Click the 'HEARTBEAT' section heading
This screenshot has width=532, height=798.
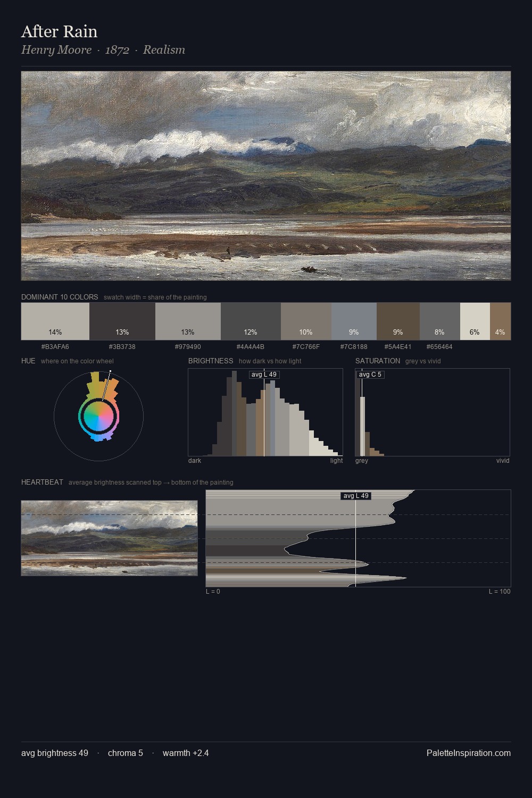coord(42,482)
